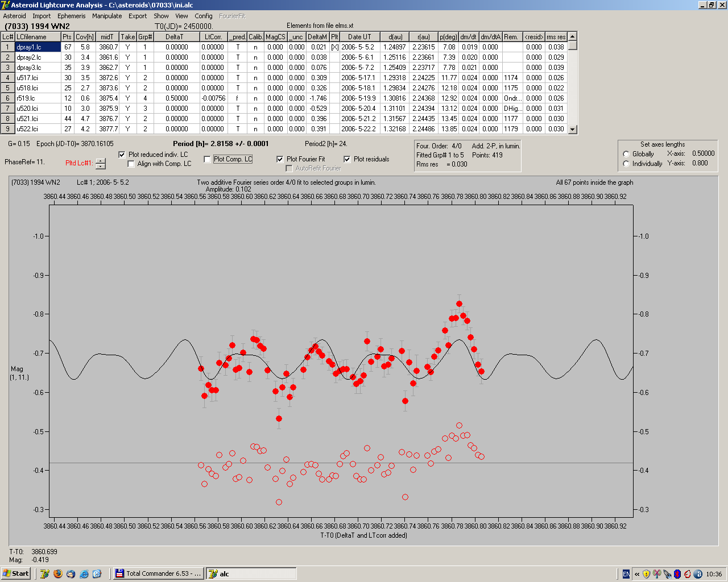
Task: Launch ALC from the quick launch bar
Action: pos(44,573)
